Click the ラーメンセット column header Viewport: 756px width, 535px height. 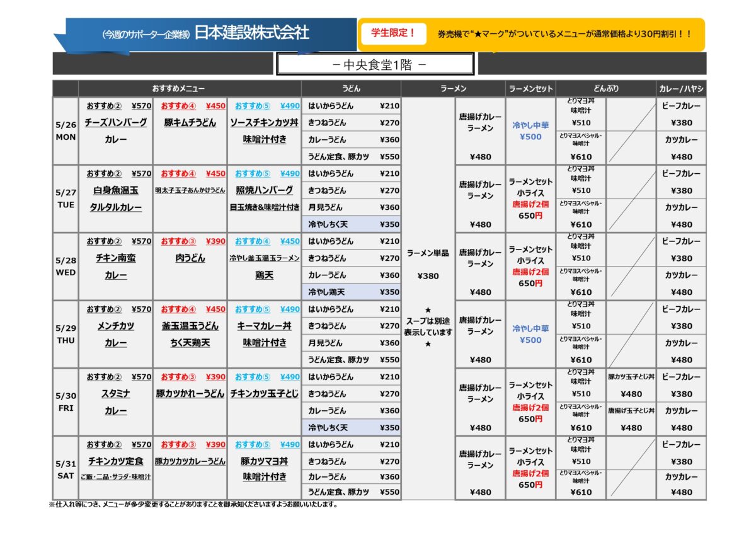[530, 89]
